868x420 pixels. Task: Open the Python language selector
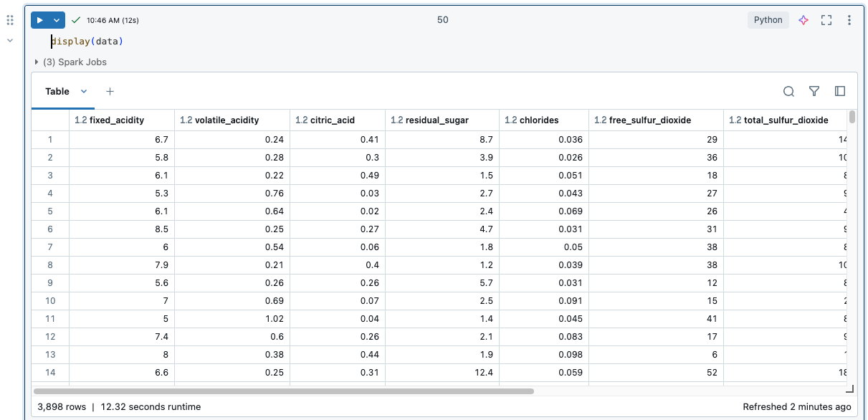(x=768, y=20)
